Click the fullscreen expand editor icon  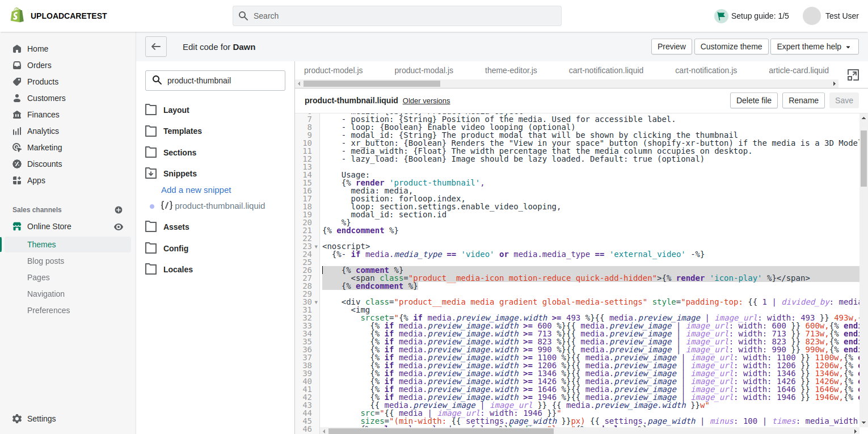point(853,75)
